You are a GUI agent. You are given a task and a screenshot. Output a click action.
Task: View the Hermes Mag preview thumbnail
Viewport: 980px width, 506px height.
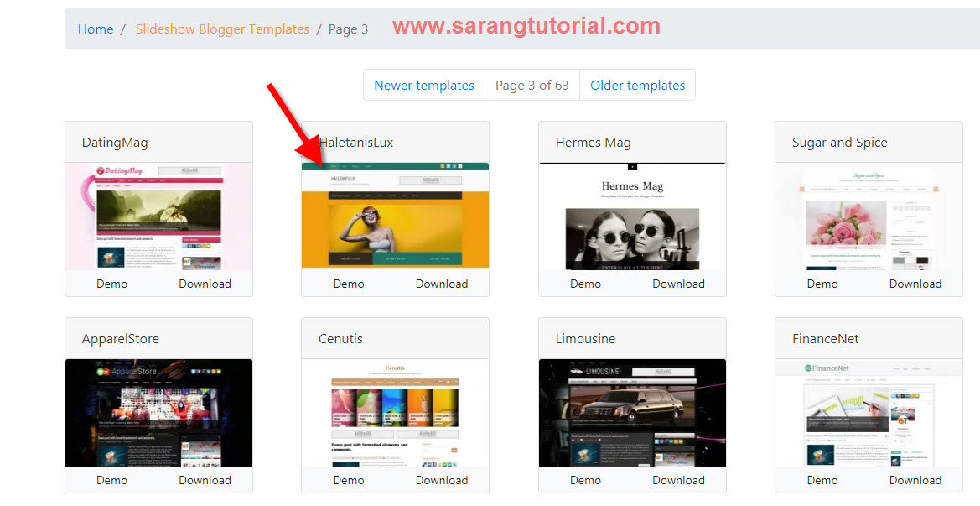tap(632, 216)
